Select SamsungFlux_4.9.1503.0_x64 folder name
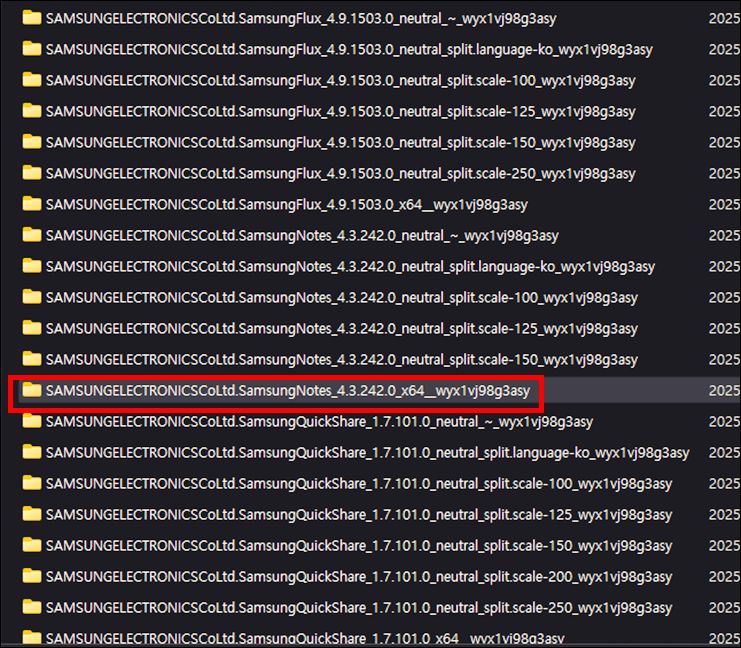This screenshot has width=741, height=648. (287, 205)
